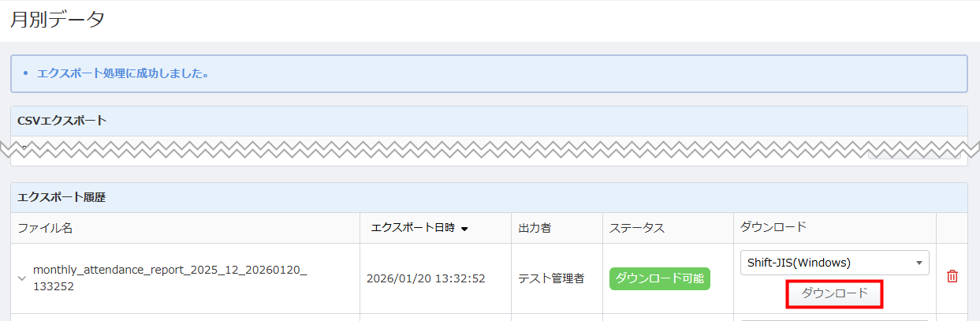Click the 出力者 column header

click(x=535, y=228)
